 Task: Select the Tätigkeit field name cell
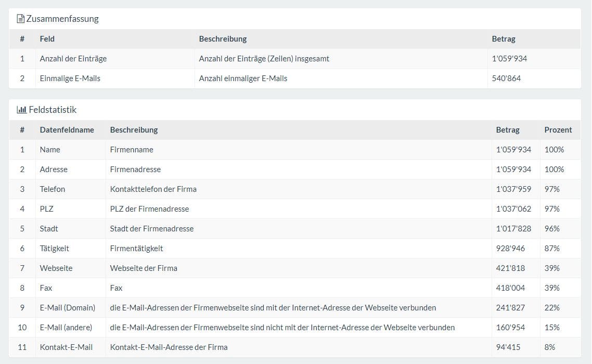[54, 249]
